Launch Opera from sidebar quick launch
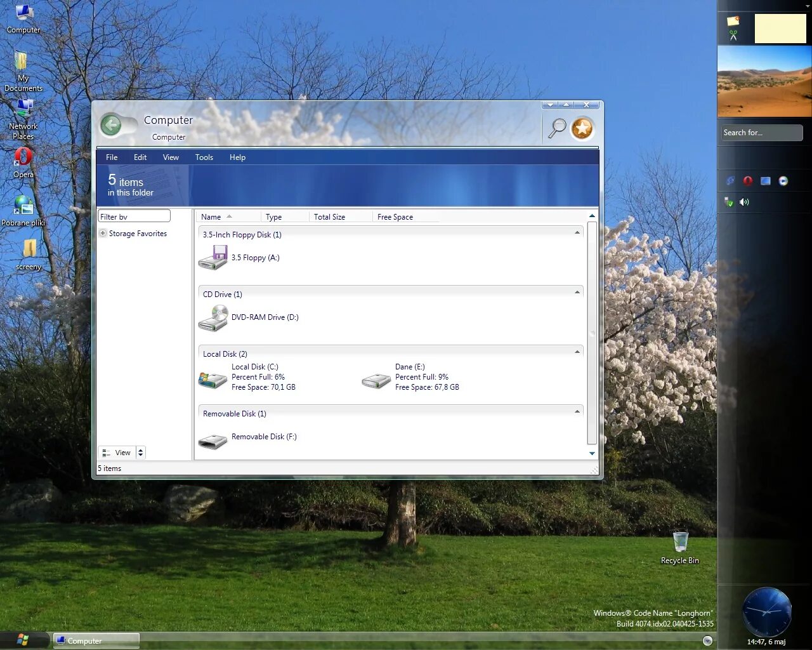The width and height of the screenshot is (812, 650). pos(748,181)
